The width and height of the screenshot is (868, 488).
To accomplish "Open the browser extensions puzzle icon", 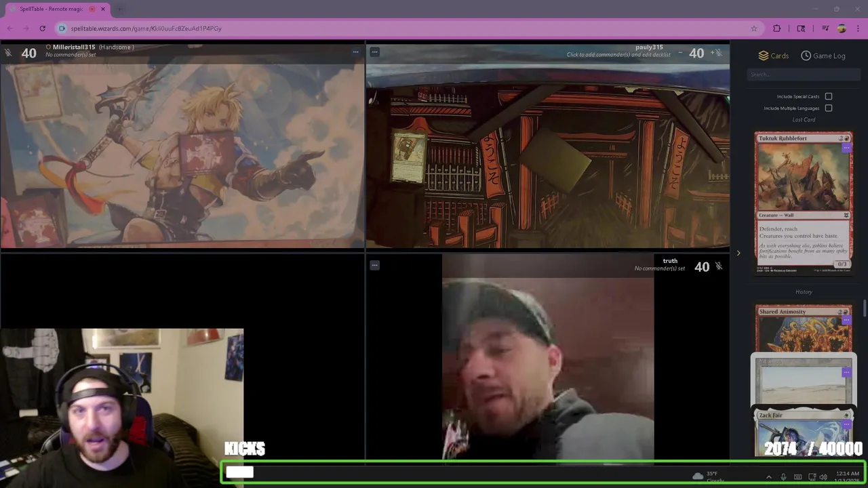I will click(x=776, y=28).
